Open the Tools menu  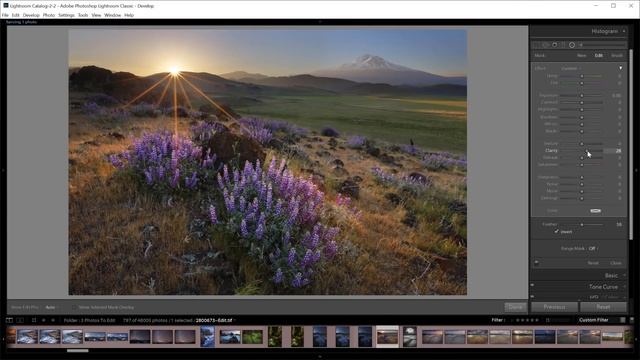pos(83,15)
